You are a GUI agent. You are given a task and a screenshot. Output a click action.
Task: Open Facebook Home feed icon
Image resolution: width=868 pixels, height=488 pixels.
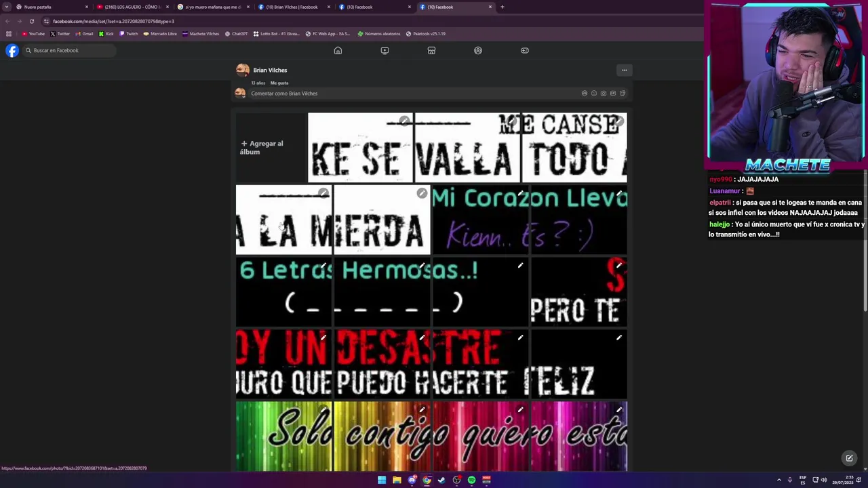(x=338, y=50)
